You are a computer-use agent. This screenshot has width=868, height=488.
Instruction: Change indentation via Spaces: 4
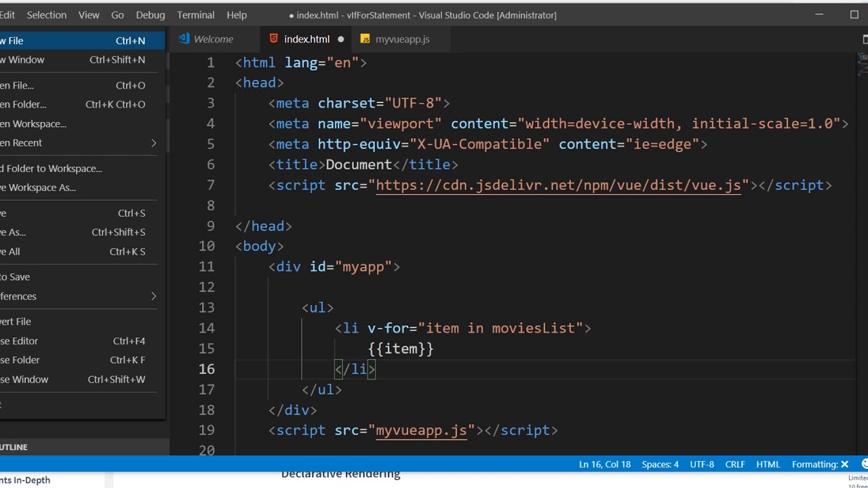(660, 464)
